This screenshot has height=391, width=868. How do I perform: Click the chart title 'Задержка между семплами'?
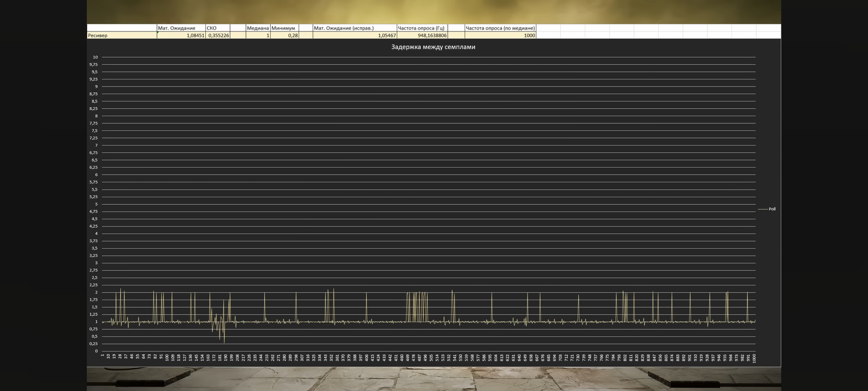(433, 47)
